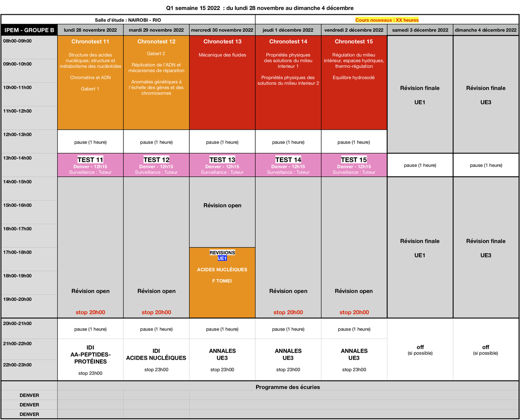Screen dimensions: 520x420
Task: Click Monday noon pause (1 heure) cell
Action: tap(91, 141)
